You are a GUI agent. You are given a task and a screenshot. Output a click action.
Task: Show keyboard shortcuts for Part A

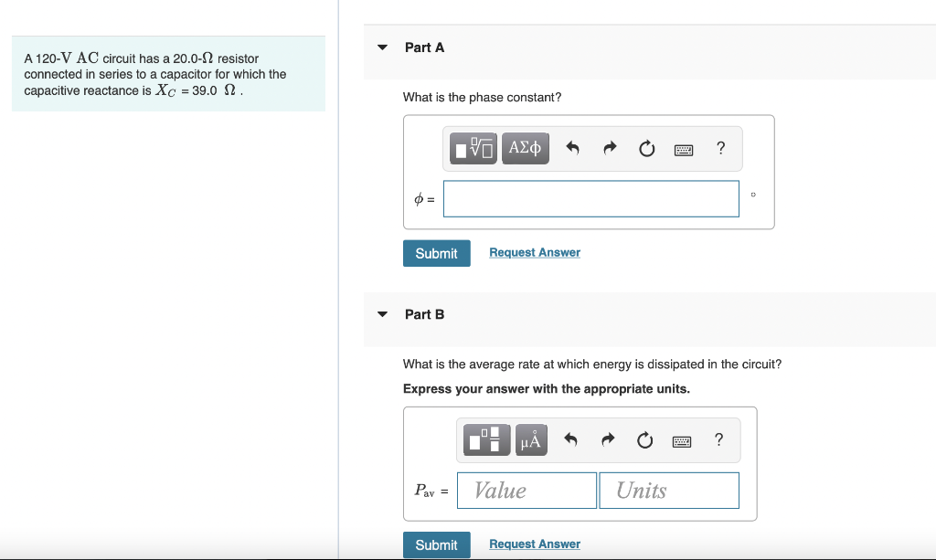coord(684,150)
